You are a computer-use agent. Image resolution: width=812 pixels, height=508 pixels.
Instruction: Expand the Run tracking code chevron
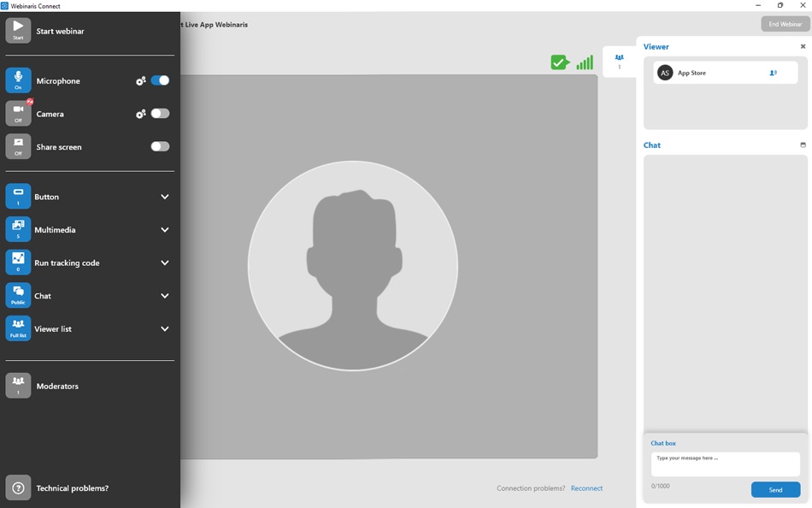(165, 263)
